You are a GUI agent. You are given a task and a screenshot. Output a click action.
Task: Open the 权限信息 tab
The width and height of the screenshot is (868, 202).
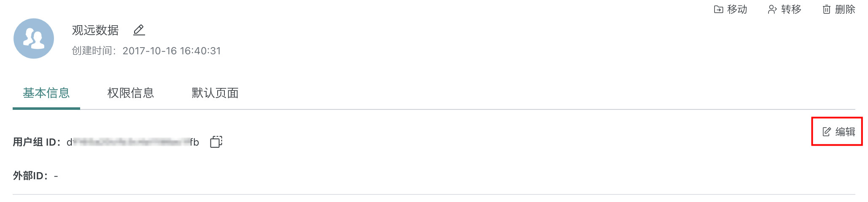131,93
